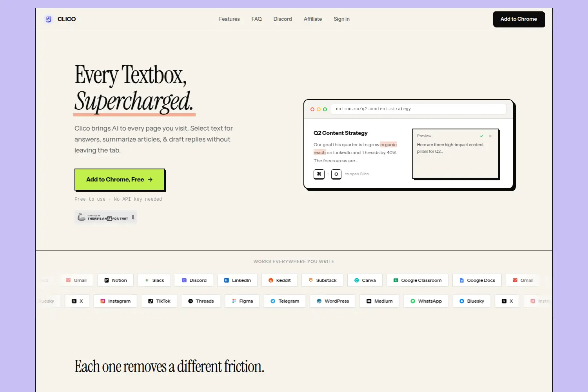The image size is (588, 392).
Task: Click Sign in in the navigation
Action: point(341,19)
